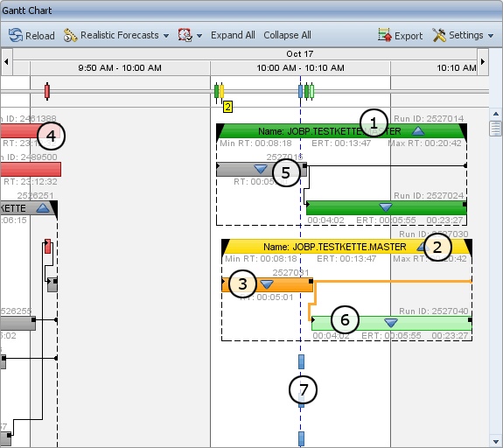
Task: Expand light green task Run ID 2527040
Action: pos(391,323)
